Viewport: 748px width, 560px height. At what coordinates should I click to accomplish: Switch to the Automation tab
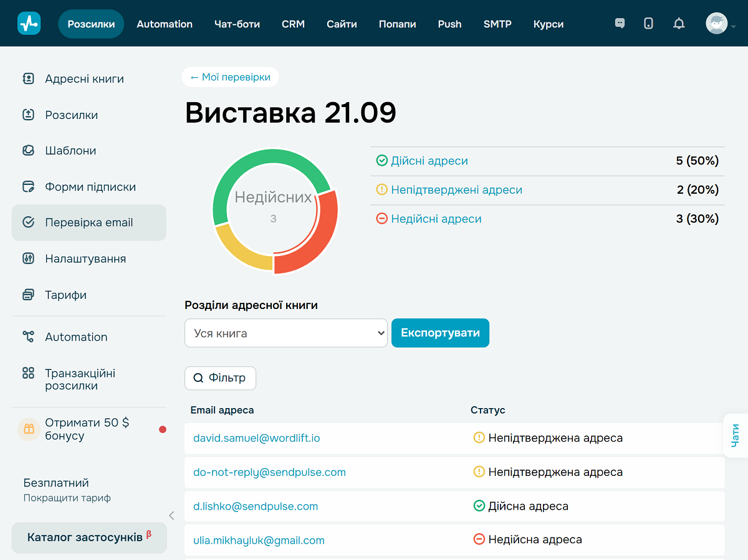164,24
